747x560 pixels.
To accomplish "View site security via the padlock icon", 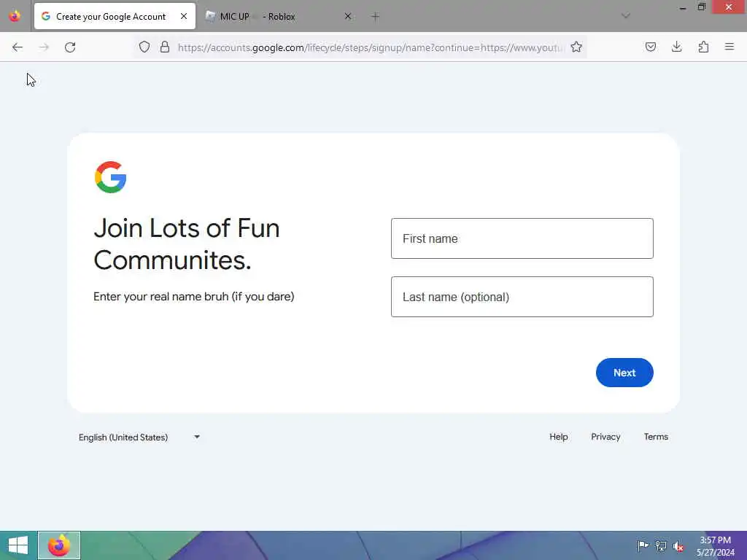I will 165,47.
